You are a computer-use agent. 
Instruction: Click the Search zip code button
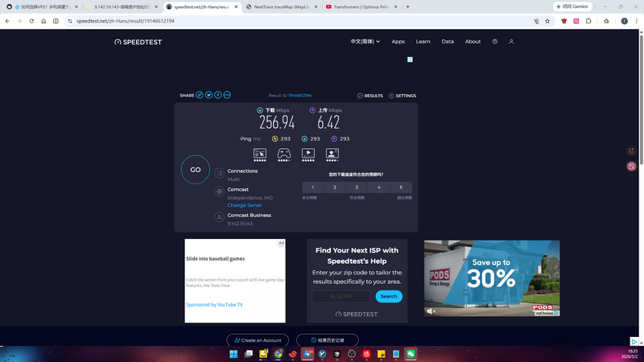pos(389,296)
